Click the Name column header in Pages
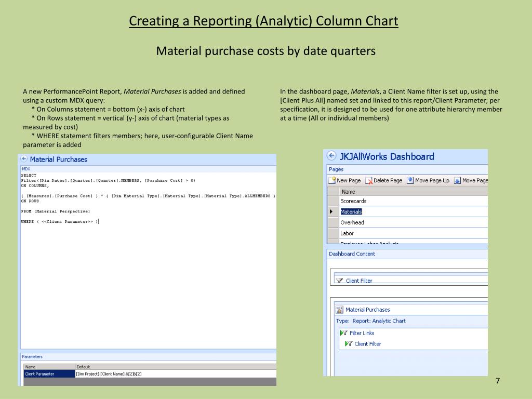This screenshot has width=532, height=399. [413, 192]
